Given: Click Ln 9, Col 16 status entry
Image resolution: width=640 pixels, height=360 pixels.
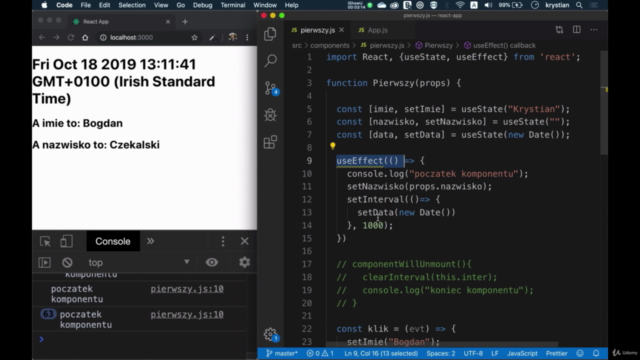Looking at the screenshot, I should [381, 353].
